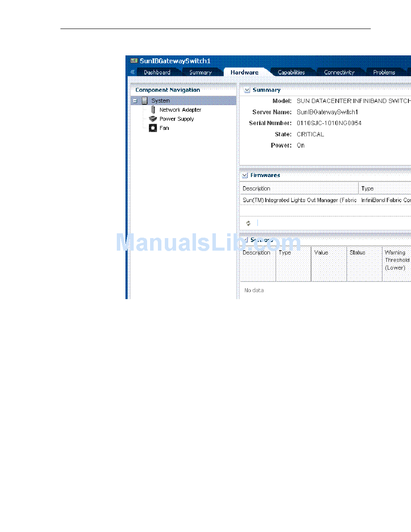Open the Problems tab
This screenshot has width=411, height=532.
click(384, 72)
